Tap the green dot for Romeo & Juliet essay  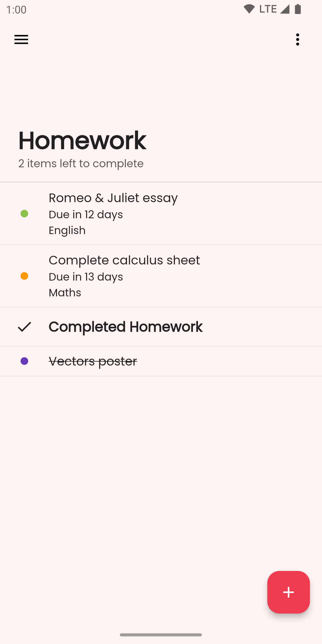(24, 214)
